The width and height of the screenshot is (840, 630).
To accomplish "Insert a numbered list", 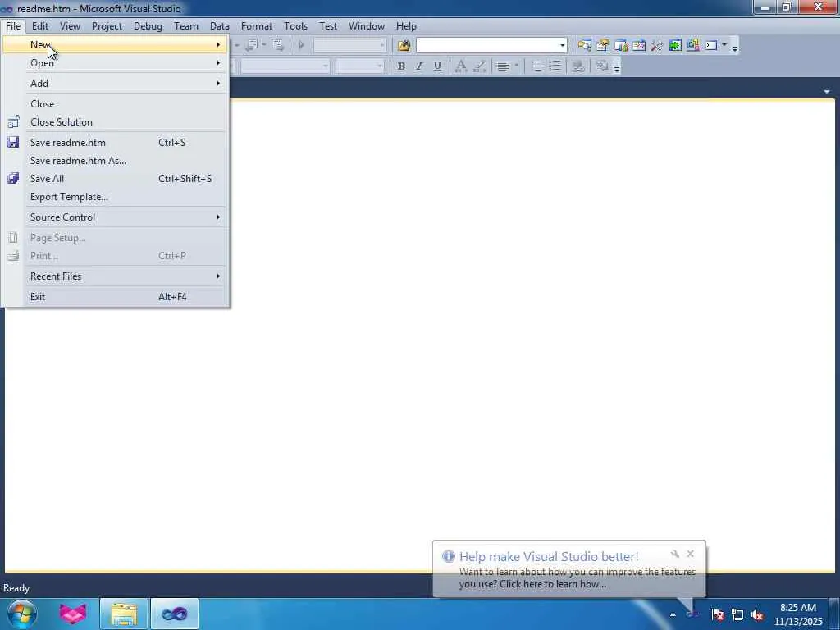I will [x=555, y=66].
